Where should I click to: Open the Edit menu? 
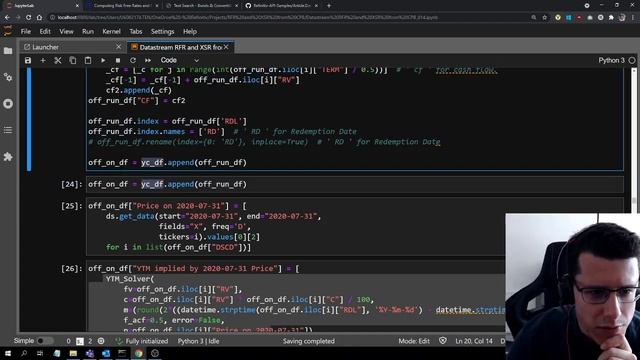[45, 31]
